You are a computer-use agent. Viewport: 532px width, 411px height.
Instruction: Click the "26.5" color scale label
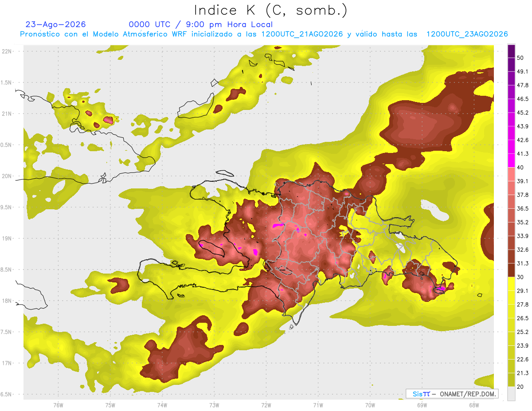(523, 318)
